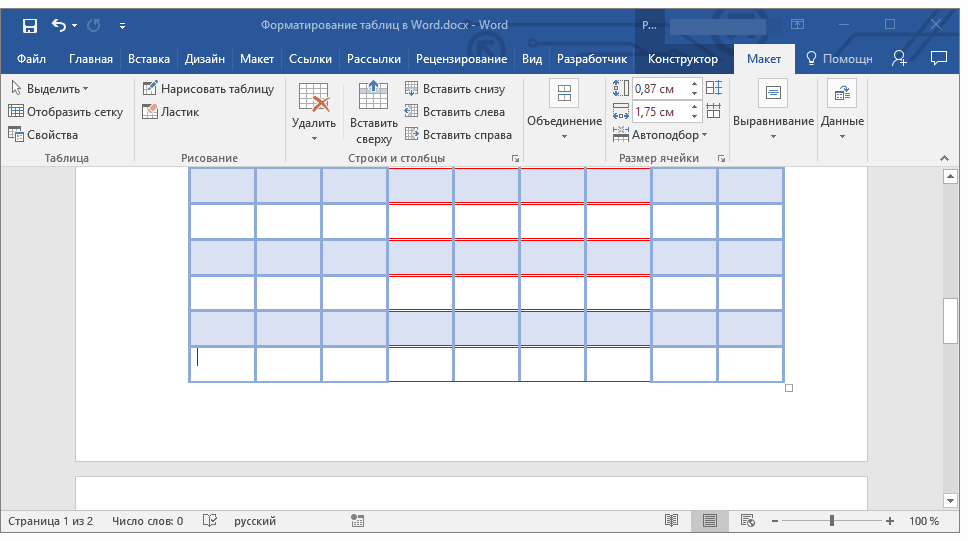Screen dimensions: 968x541
Task: Switch to Web Layout view in status bar
Action: [x=747, y=521]
